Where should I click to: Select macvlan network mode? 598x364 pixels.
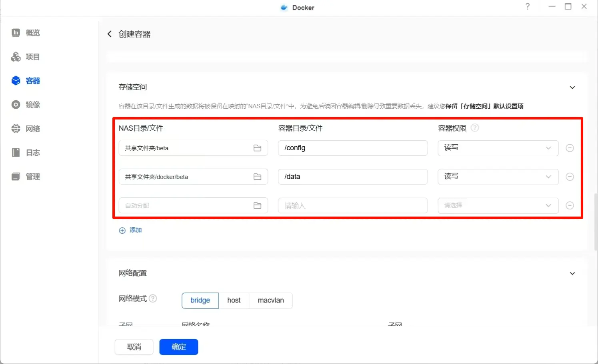pos(270,300)
